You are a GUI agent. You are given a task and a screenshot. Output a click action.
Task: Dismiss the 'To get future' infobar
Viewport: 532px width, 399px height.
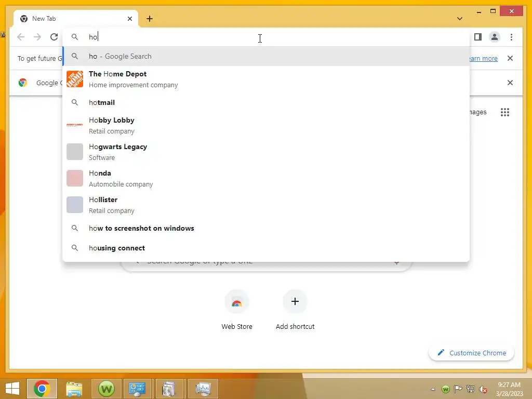pos(510,58)
